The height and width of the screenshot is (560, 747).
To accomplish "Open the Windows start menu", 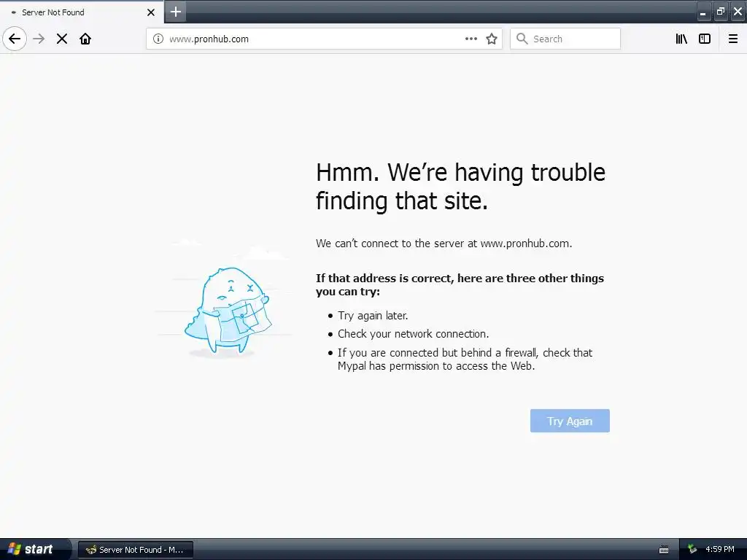I will [34, 549].
